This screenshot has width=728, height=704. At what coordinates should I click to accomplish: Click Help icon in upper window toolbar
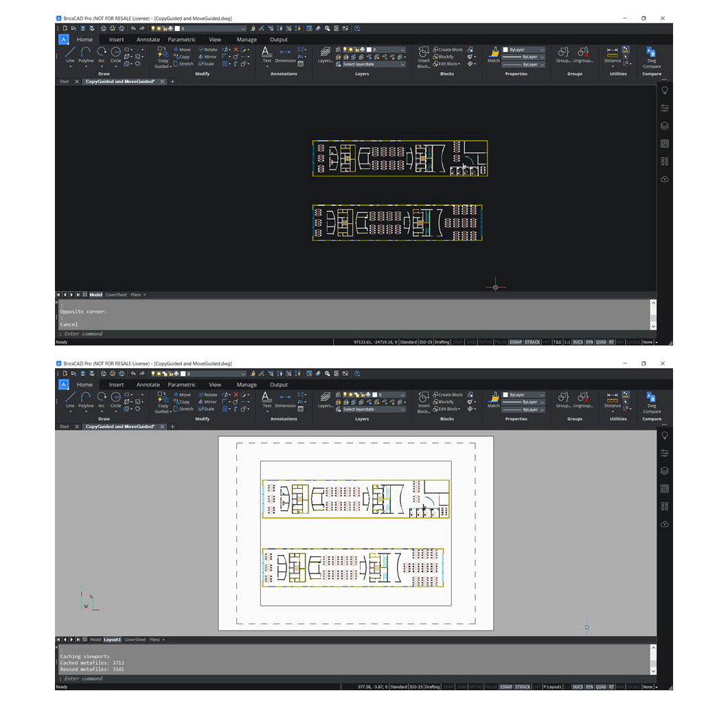357,28
